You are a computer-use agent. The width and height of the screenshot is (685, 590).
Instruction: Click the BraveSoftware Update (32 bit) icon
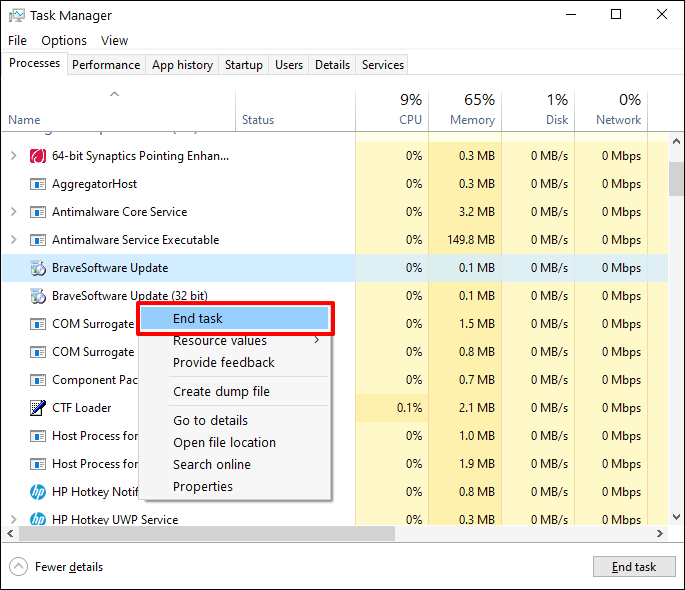[x=38, y=296]
